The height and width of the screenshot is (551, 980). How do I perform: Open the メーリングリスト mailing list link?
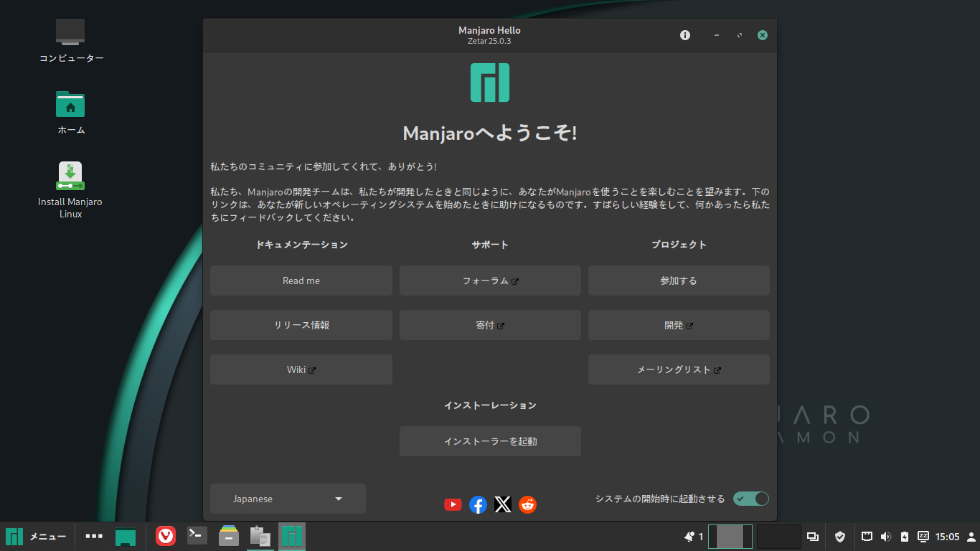(679, 369)
